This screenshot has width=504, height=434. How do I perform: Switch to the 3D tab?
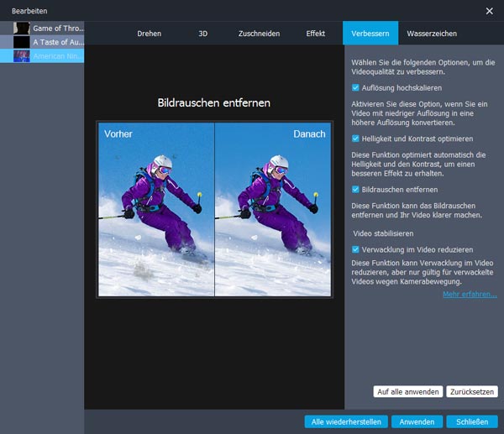click(202, 34)
